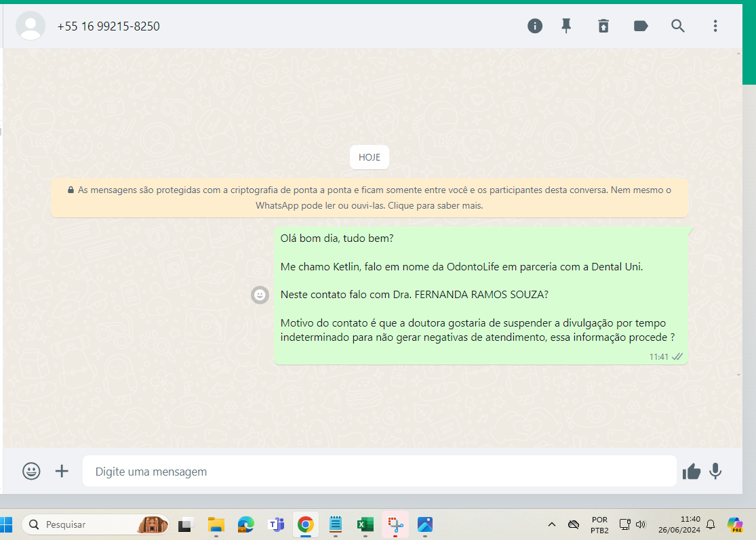Open Notepad from the taskbar
This screenshot has height=540, width=756.
(x=336, y=524)
